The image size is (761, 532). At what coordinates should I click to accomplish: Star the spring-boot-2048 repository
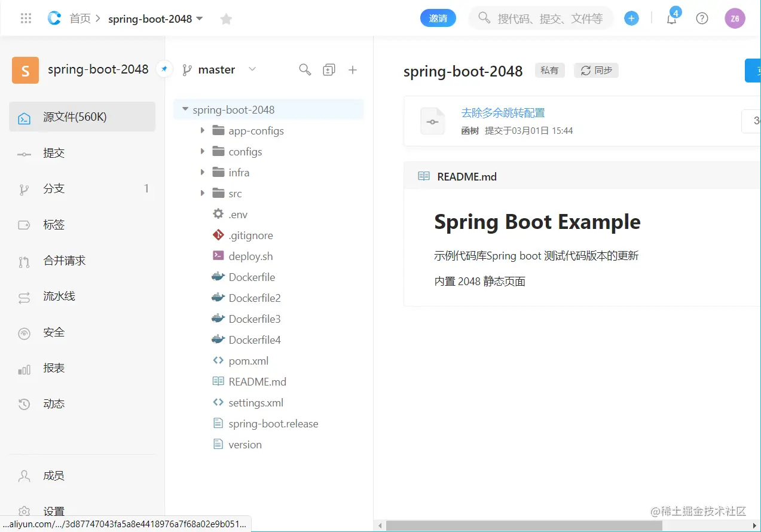226,19
